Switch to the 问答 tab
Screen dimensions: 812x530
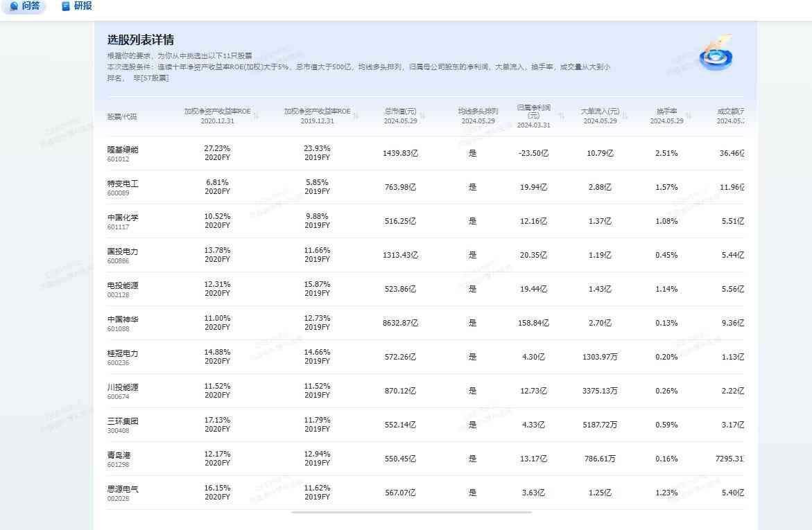pyautogui.click(x=24, y=6)
